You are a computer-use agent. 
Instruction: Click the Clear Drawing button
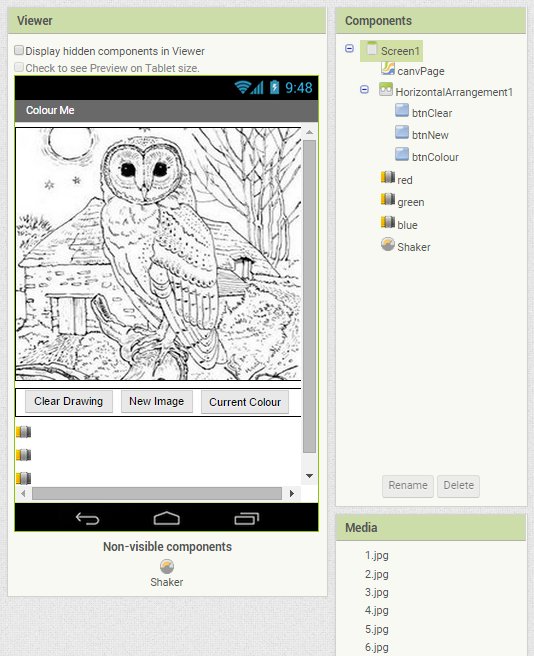(69, 402)
